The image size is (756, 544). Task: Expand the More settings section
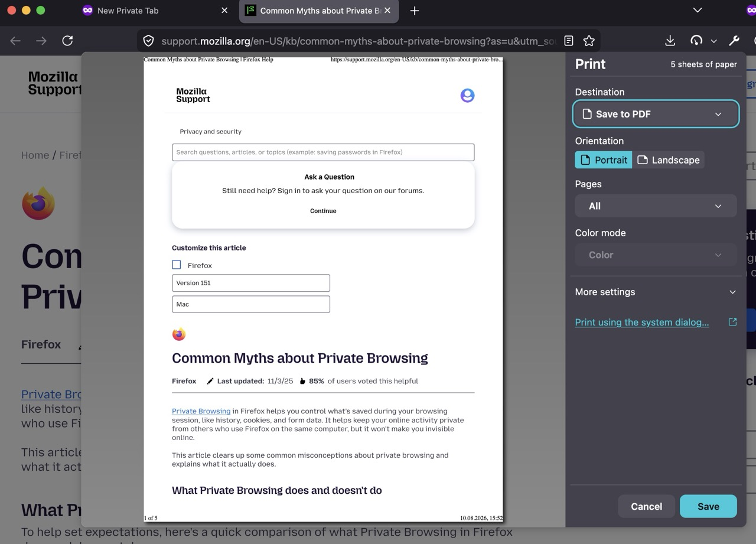[x=656, y=292]
